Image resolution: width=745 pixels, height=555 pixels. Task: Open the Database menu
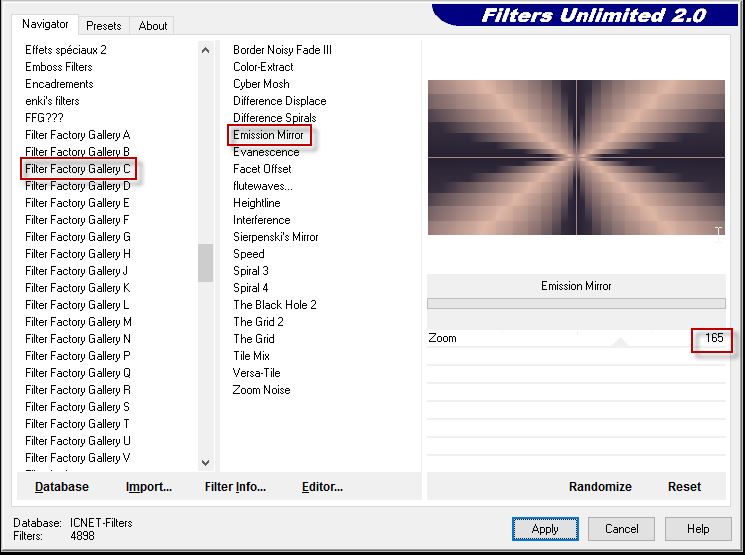(62, 487)
